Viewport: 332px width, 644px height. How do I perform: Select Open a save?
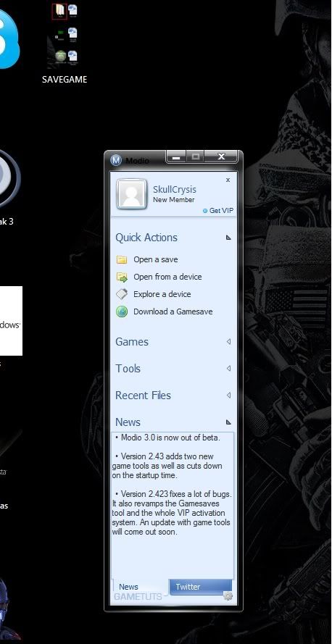156,259
